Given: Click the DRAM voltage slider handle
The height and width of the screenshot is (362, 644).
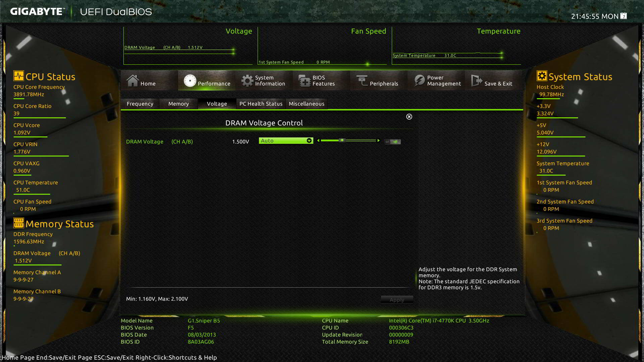Looking at the screenshot, I should tap(342, 140).
